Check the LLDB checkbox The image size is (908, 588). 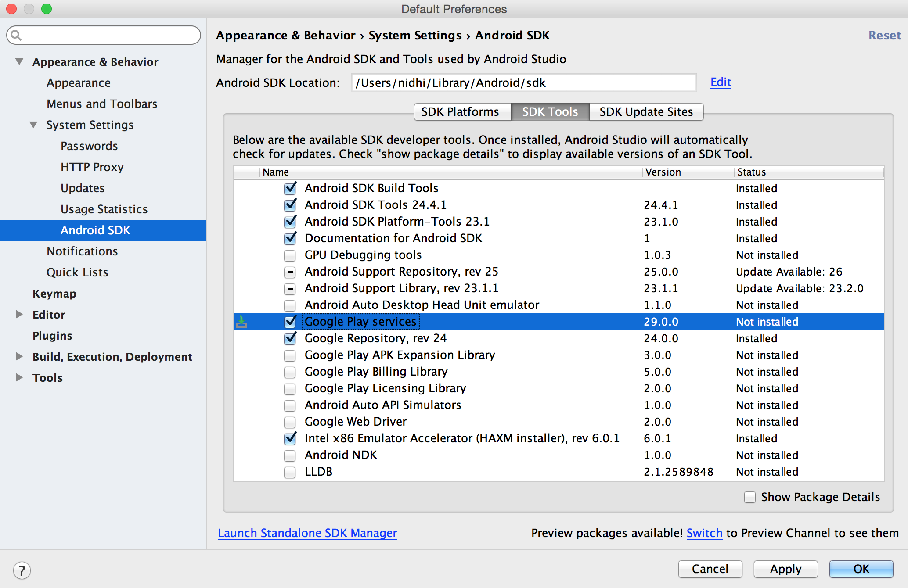click(290, 472)
